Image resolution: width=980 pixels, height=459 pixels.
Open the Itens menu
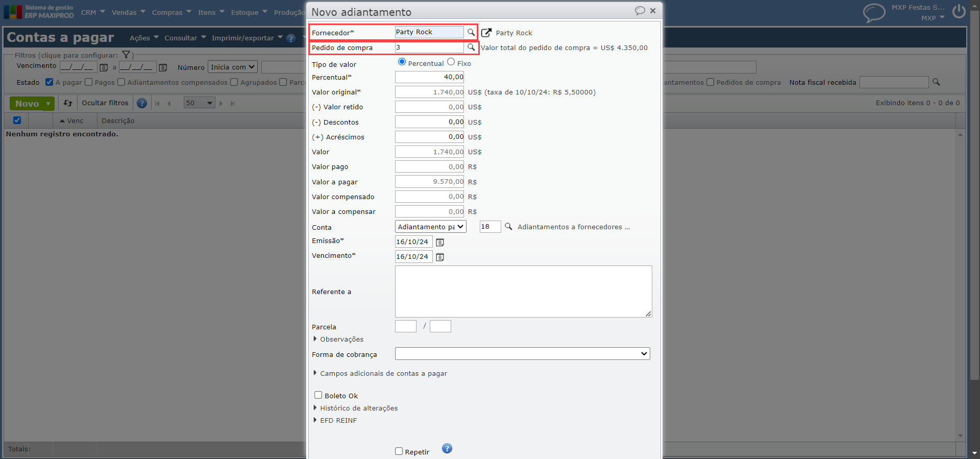[211, 12]
